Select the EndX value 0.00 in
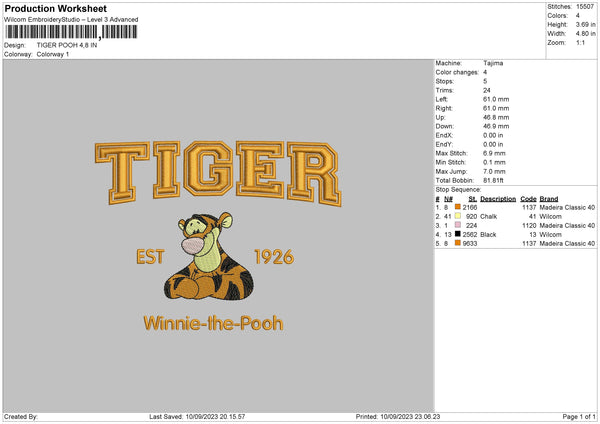Viewport: 600px width, 424px height. click(x=493, y=135)
